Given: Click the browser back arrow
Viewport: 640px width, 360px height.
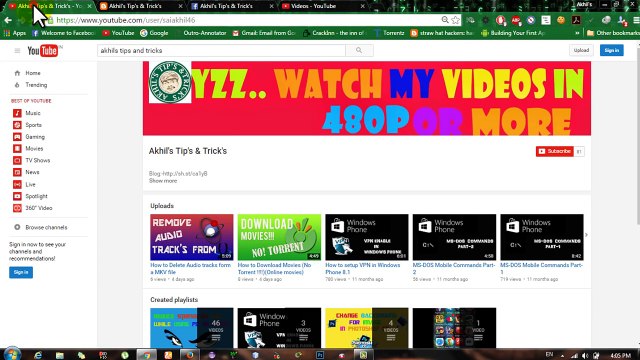Looking at the screenshot, I should [8, 20].
